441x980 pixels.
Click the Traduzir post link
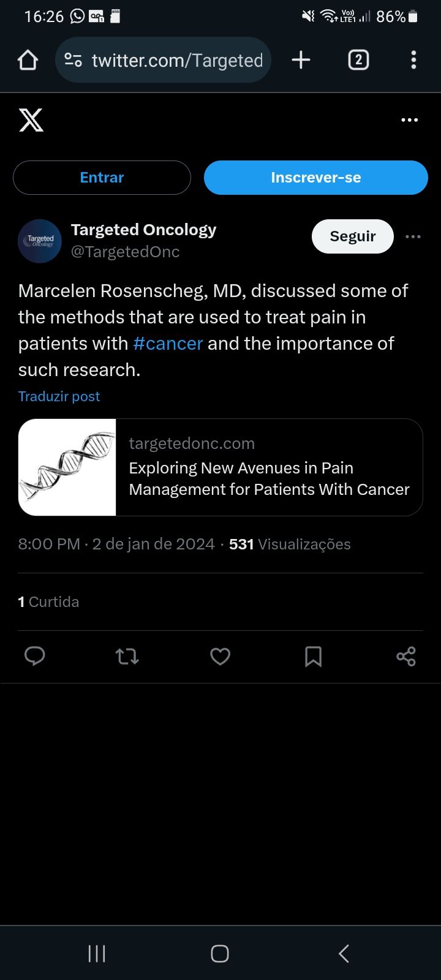(59, 396)
